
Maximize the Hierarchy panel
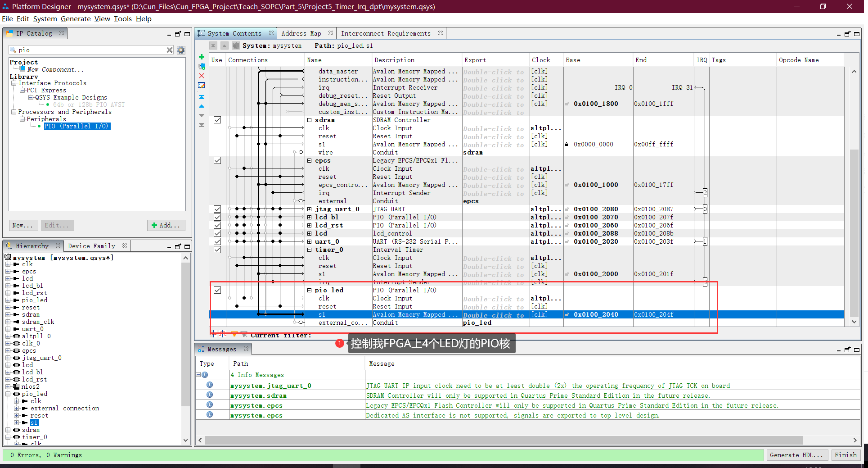pyautogui.click(x=187, y=246)
